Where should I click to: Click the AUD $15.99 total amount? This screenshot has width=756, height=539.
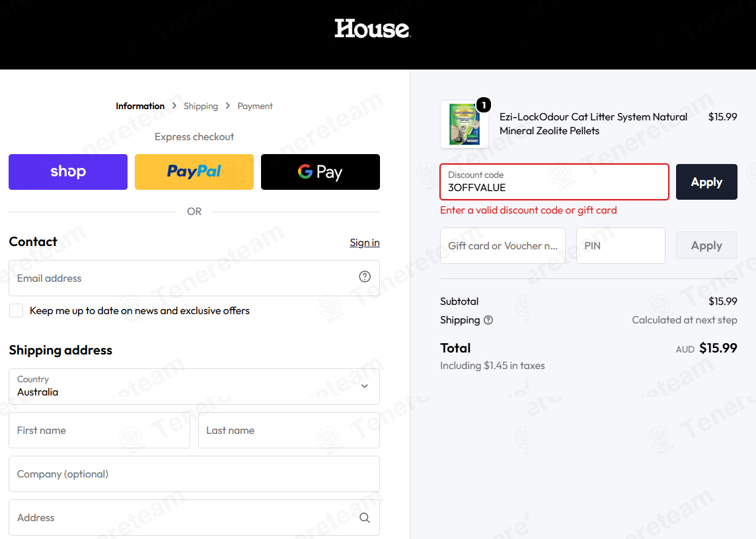[x=706, y=349]
